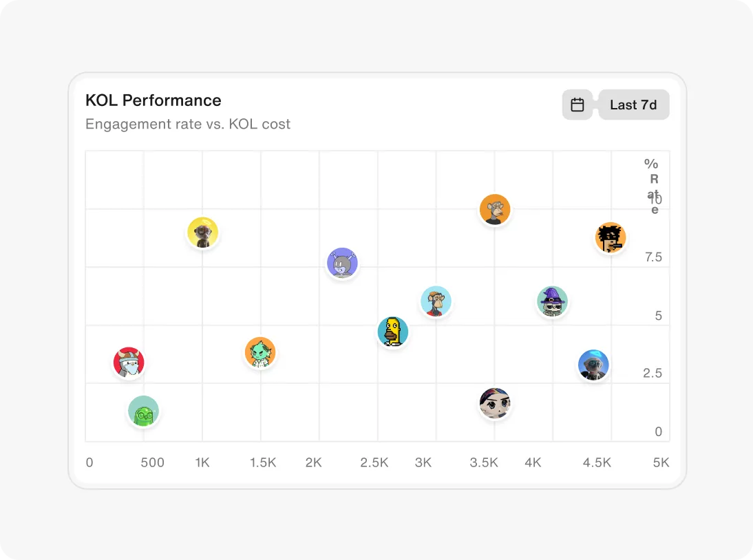Image resolution: width=753 pixels, height=560 pixels.
Task: Toggle the green frog avatar selection
Action: pyautogui.click(x=143, y=411)
